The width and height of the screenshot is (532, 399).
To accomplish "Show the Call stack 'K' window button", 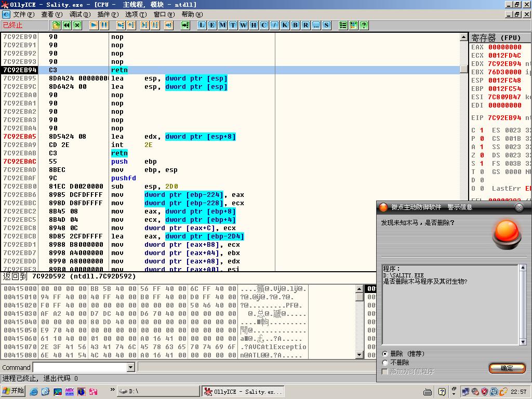I will (x=285, y=25).
